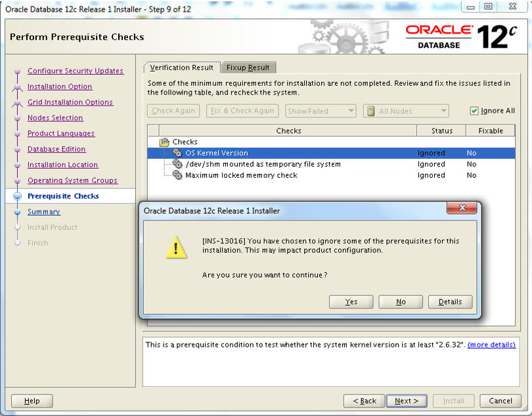532x416 pixels.
Task: Select the OS Kernel Version row
Action: coord(331,153)
